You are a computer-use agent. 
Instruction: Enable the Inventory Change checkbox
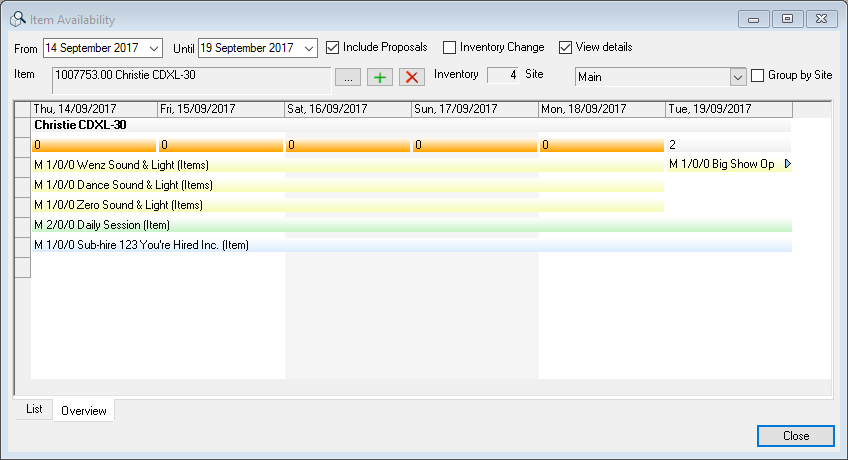pyautogui.click(x=450, y=47)
